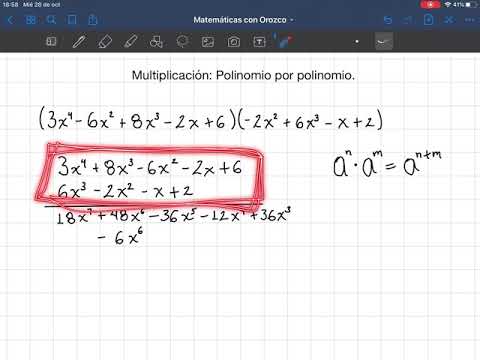The width and height of the screenshot is (480, 360).
Task: Tap the Wi-Fi status icon
Action: tap(448, 5)
